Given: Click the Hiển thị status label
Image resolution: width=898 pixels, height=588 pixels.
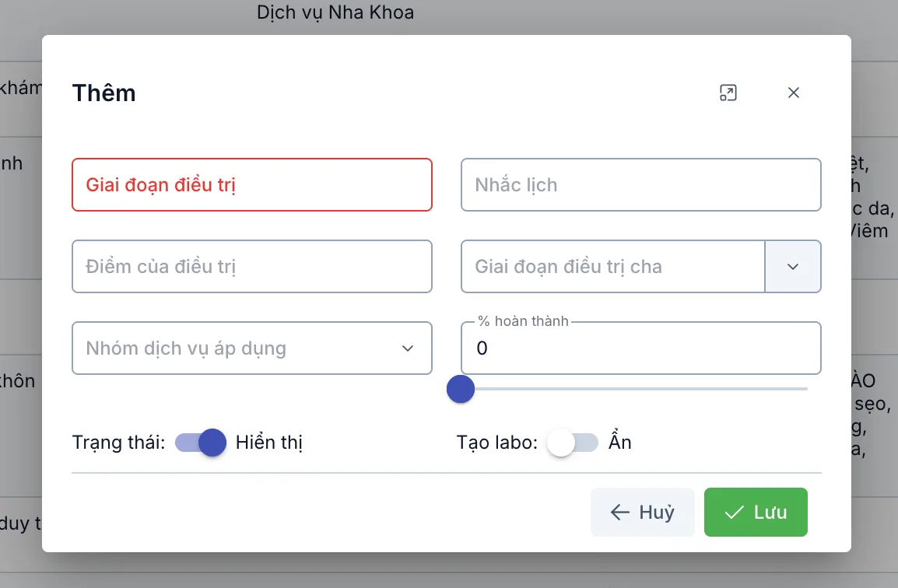Looking at the screenshot, I should pos(269,443).
